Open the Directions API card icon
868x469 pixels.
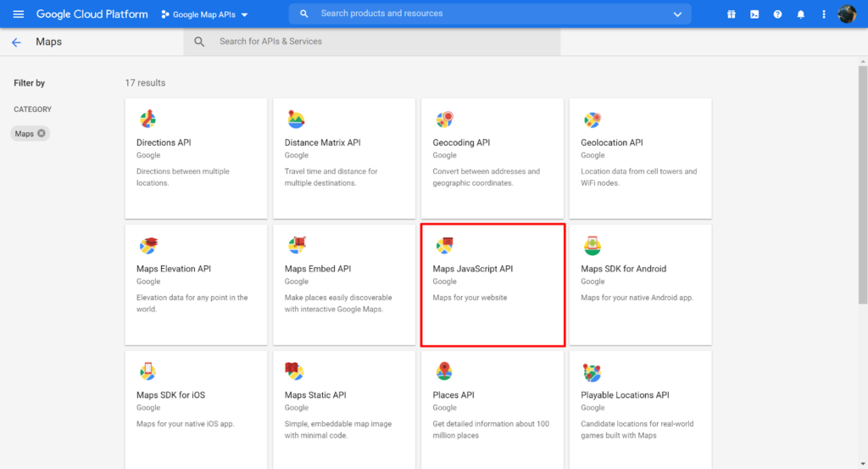click(147, 119)
